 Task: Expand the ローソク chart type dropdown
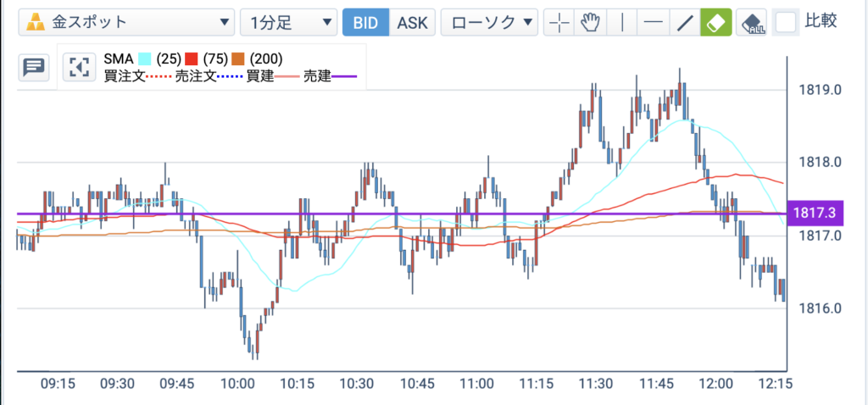click(490, 23)
